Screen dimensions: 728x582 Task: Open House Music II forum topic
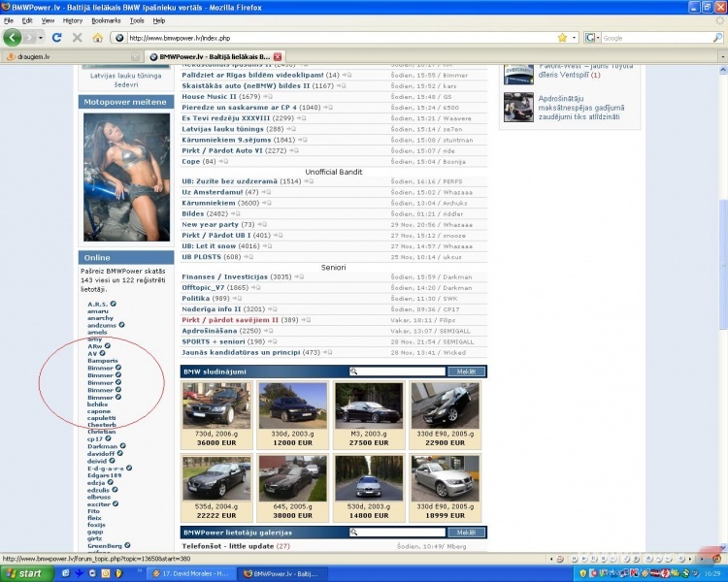pos(210,97)
